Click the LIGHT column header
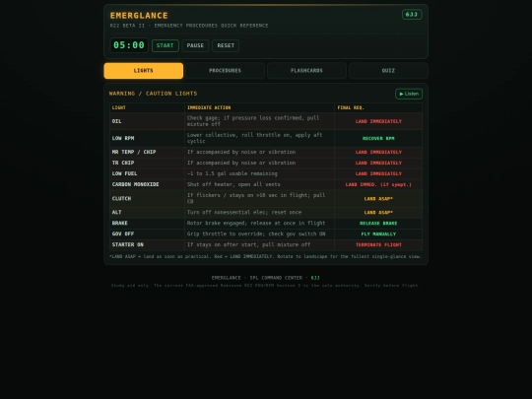 tap(119, 107)
